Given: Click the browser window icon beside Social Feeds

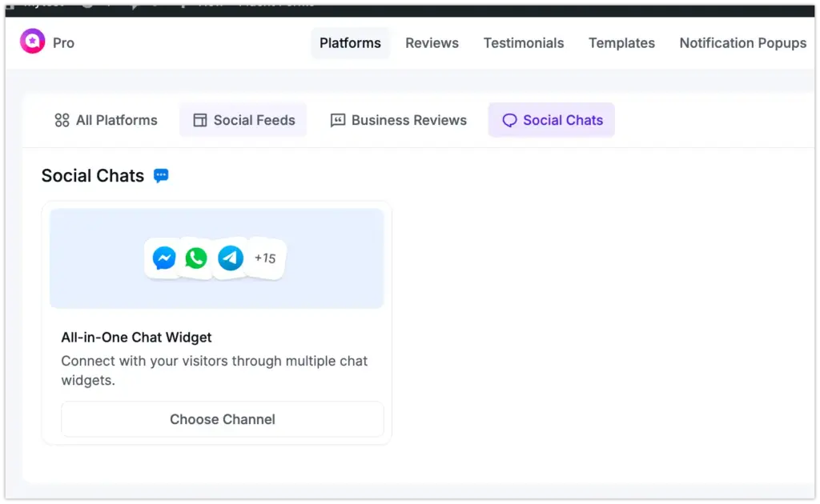Looking at the screenshot, I should pos(199,120).
